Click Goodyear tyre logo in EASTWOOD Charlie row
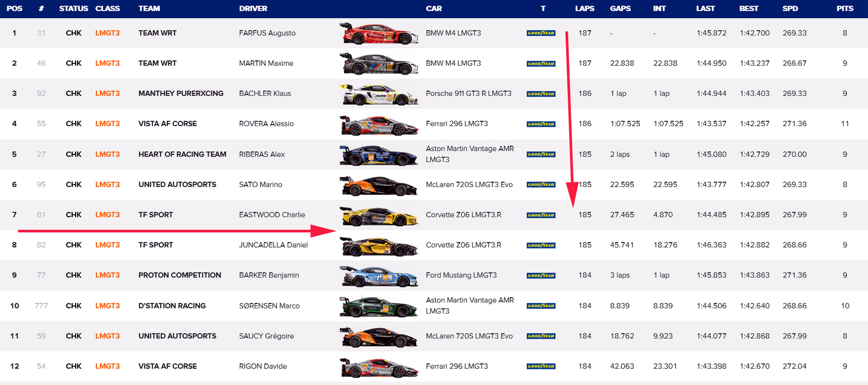The height and width of the screenshot is (385, 868). tap(541, 215)
